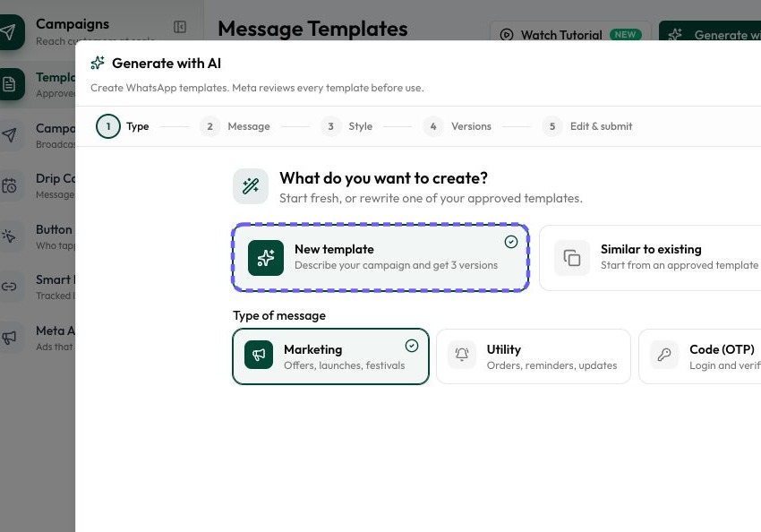Go to step 2 Message
Image resolution: width=761 pixels, height=532 pixels.
[235, 126]
